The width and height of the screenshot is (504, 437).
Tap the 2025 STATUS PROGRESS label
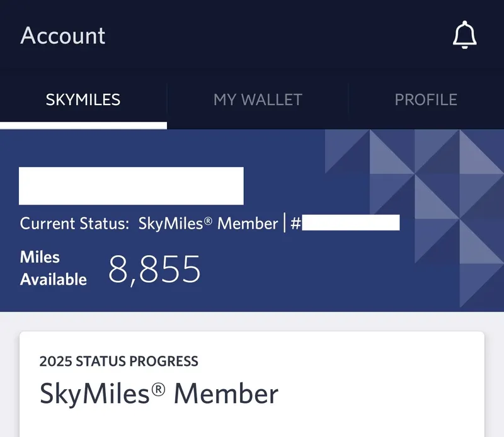tap(118, 361)
